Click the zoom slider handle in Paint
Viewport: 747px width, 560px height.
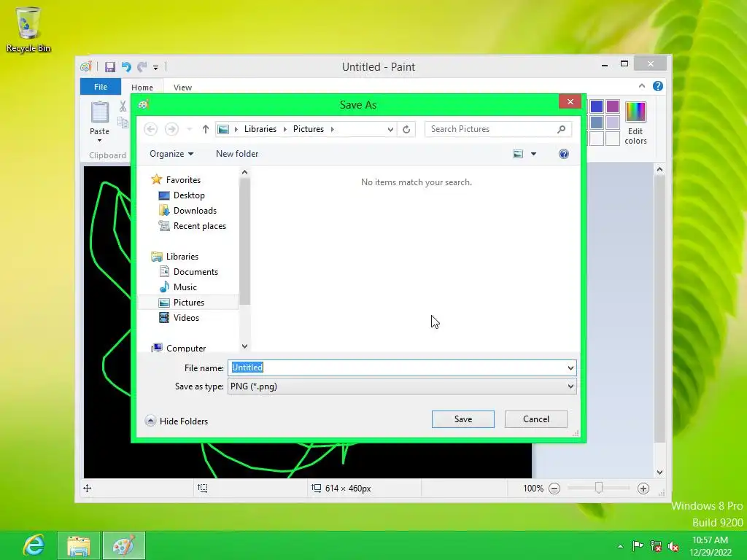click(x=599, y=488)
